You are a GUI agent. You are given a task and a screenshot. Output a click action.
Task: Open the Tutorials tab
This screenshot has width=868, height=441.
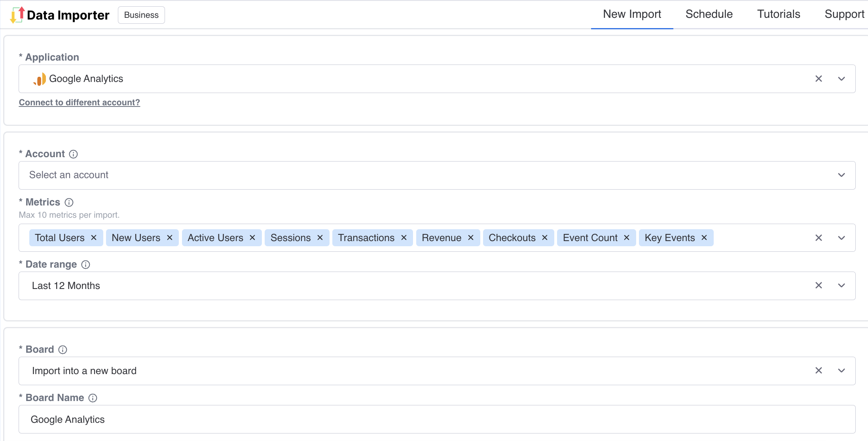779,14
